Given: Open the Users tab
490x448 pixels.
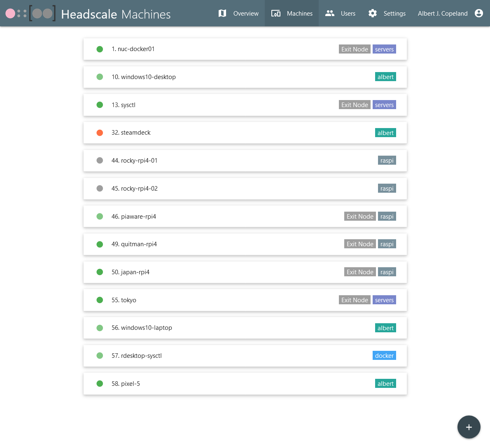Looking at the screenshot, I should tap(348, 14).
